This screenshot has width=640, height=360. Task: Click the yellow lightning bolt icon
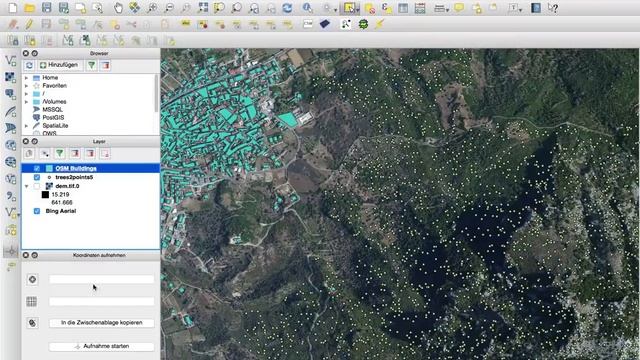380,24
